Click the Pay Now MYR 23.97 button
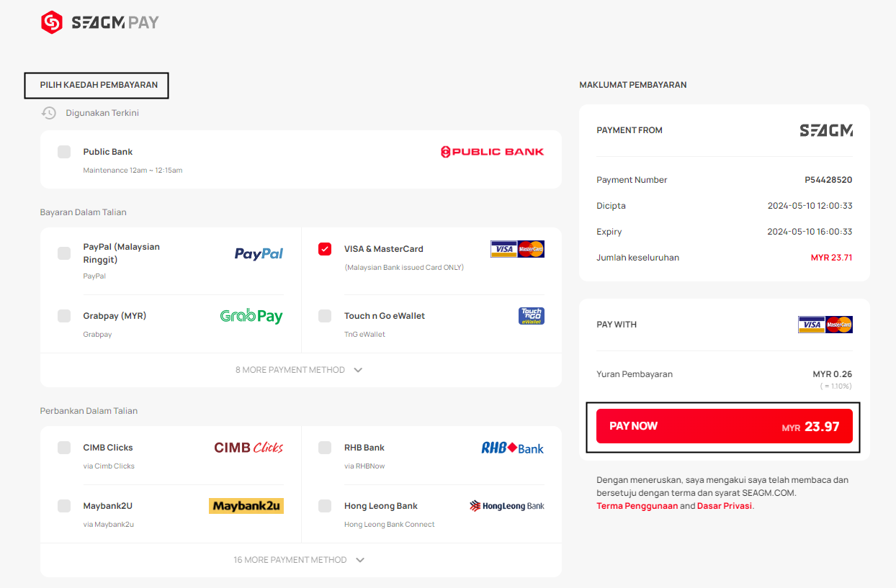The width and height of the screenshot is (896, 588). point(725,426)
